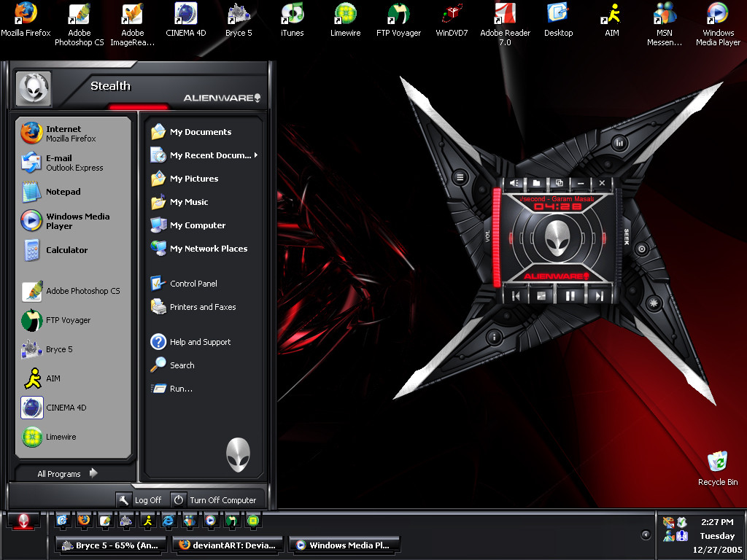Click Turn Off Computer button
747x560 pixels.
214,500
